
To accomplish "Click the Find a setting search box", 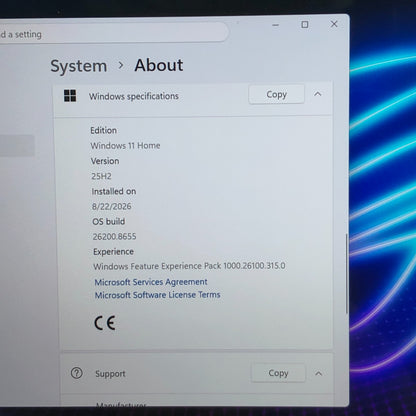I will click(x=113, y=33).
